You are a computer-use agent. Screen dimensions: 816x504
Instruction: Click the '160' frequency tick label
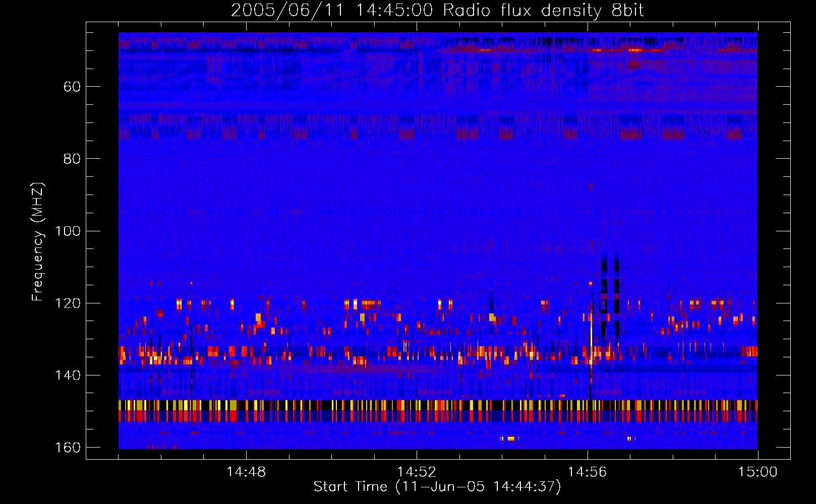[x=68, y=448]
